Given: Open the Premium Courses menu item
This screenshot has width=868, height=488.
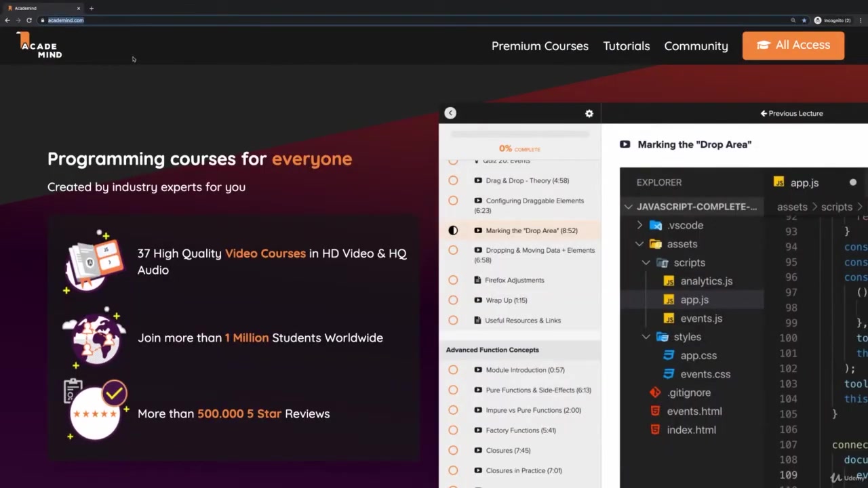Looking at the screenshot, I should coord(540,46).
